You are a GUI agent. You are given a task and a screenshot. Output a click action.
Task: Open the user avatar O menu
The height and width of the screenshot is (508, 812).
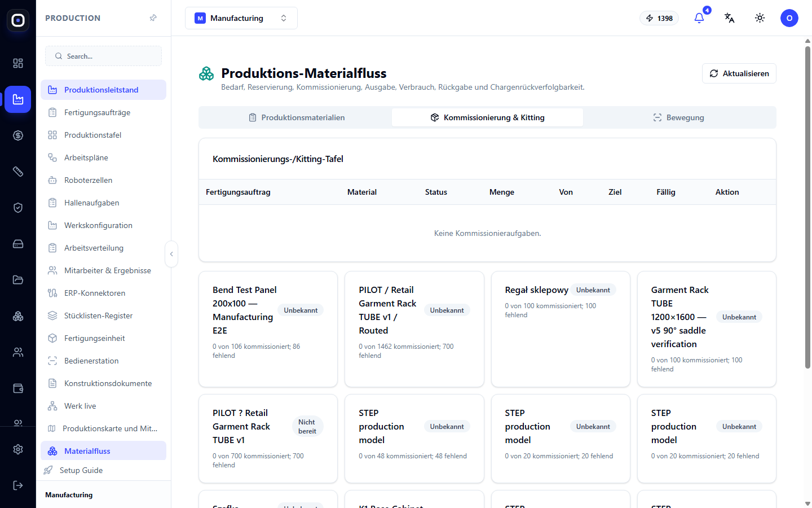[789, 18]
